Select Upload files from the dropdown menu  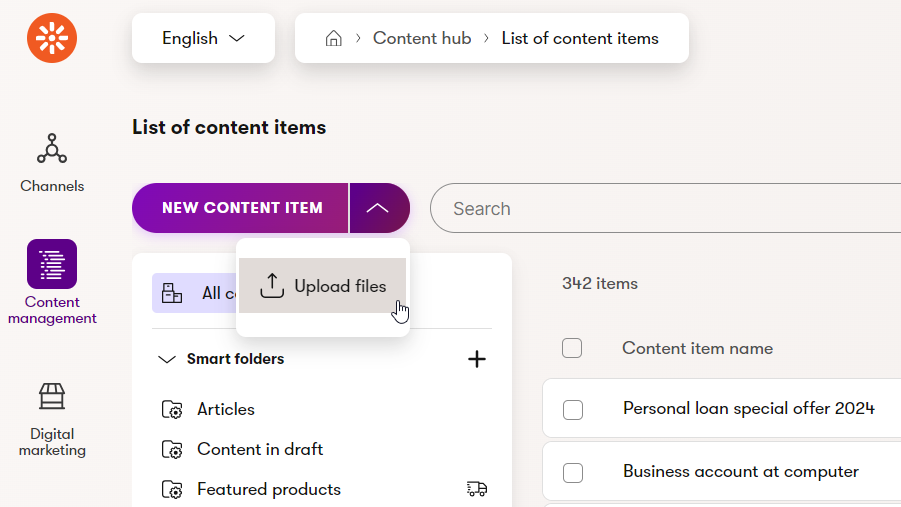tap(322, 286)
